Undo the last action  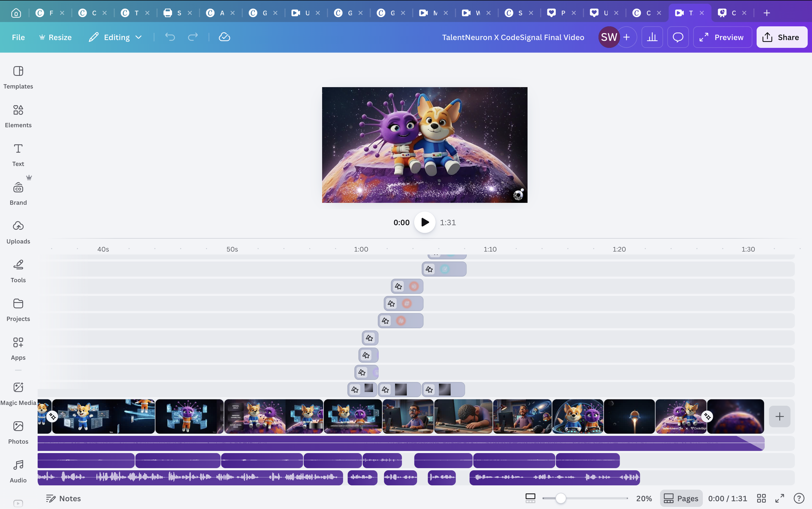tap(170, 37)
